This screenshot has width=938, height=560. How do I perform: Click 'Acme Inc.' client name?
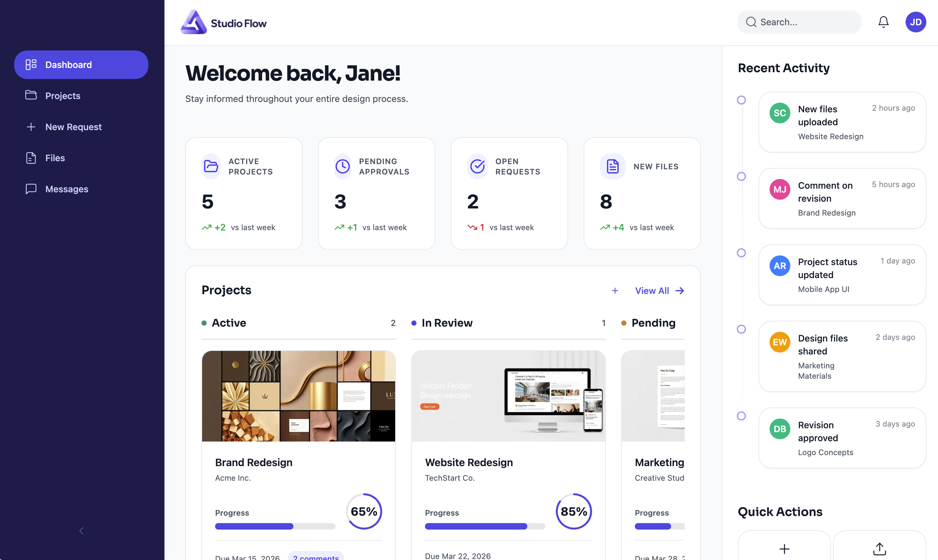(x=233, y=478)
